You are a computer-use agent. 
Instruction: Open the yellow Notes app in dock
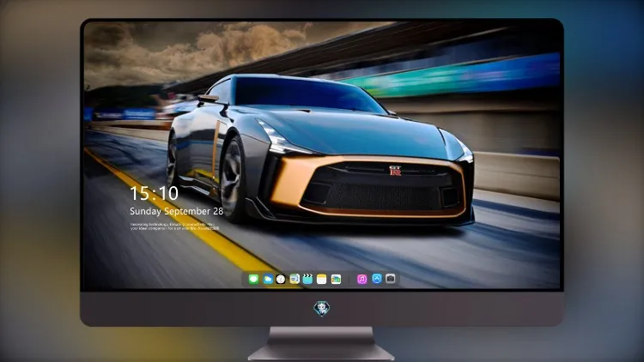pos(322,279)
